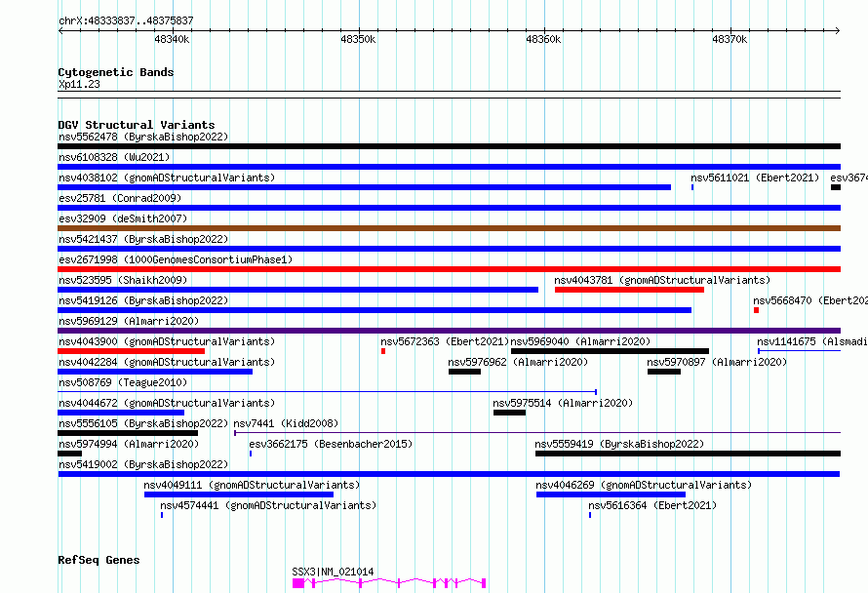868x593 pixels.
Task: Click the purple bar under nsv5969129
Action: point(449,331)
